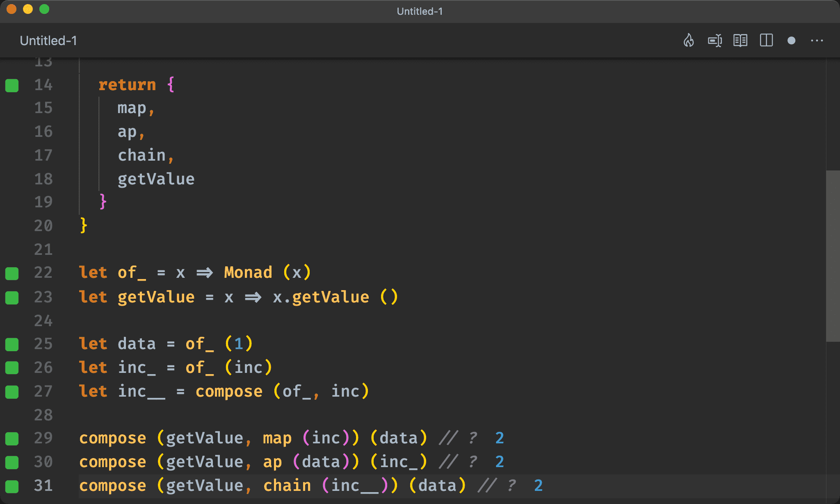This screenshot has height=504, width=840.
Task: Click the flame icon in the editor toolbar
Action: [689, 41]
